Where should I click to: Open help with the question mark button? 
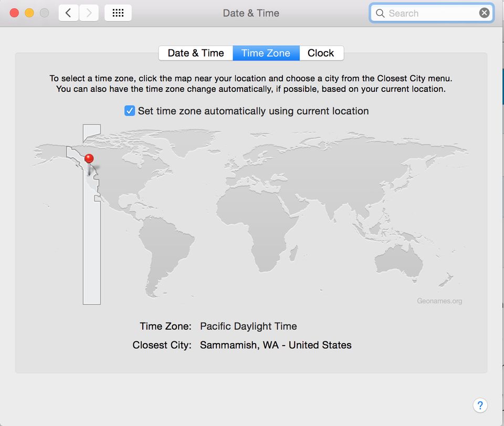(480, 406)
